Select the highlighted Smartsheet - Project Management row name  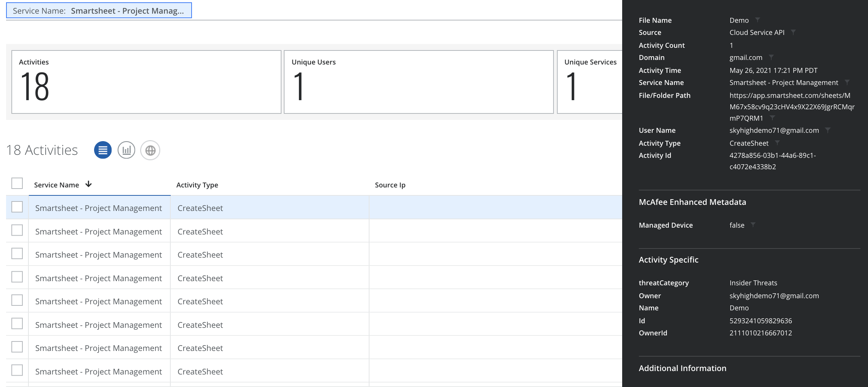coord(99,208)
